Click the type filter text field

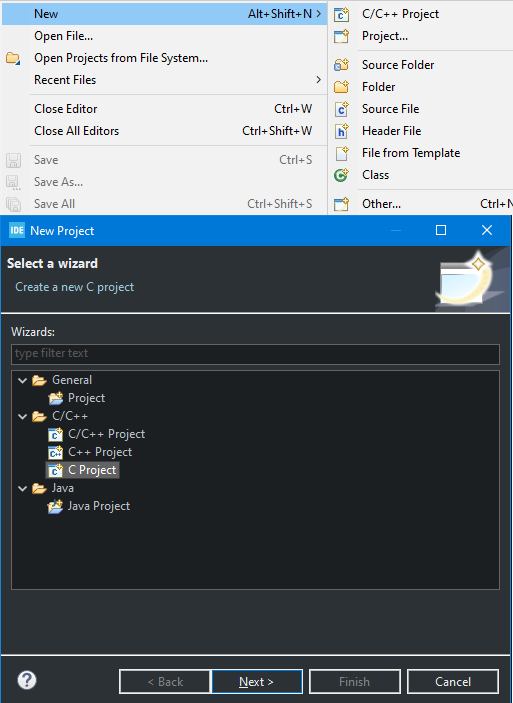(x=255, y=354)
